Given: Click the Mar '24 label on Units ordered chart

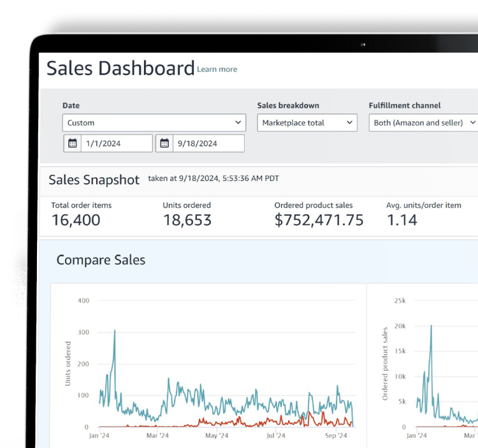Looking at the screenshot, I should coord(157,436).
